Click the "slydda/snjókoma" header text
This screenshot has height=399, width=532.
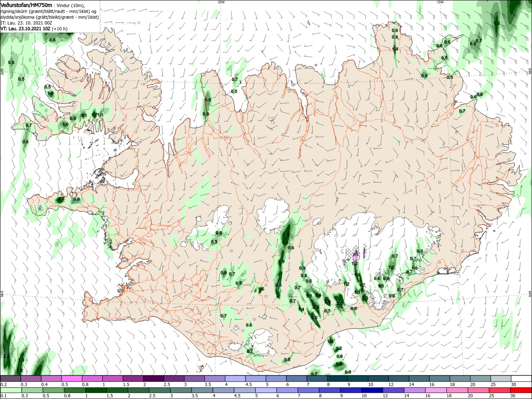[17, 17]
